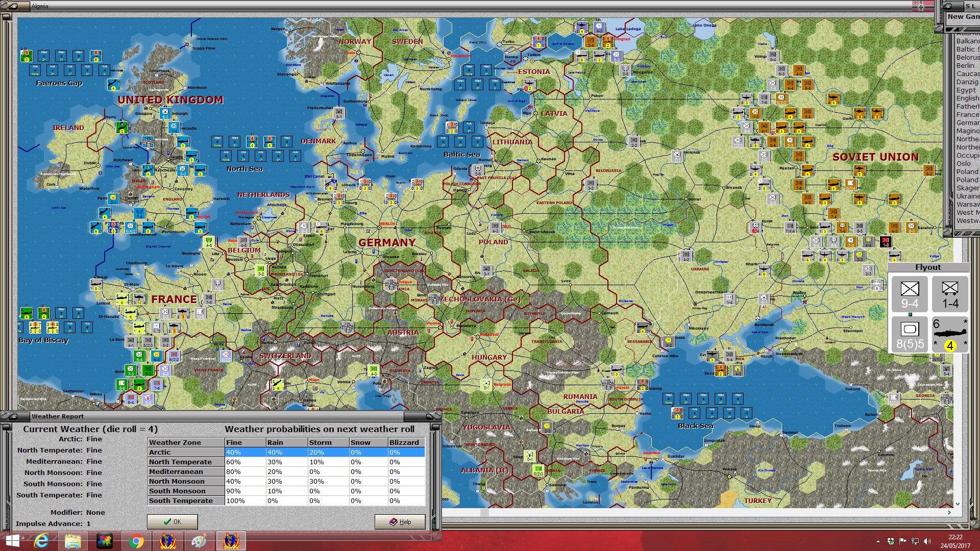
Task: Select the South Monsoon table row
Action: point(286,491)
